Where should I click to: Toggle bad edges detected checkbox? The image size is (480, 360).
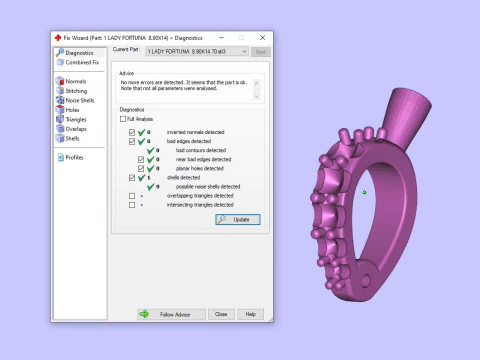[132, 141]
